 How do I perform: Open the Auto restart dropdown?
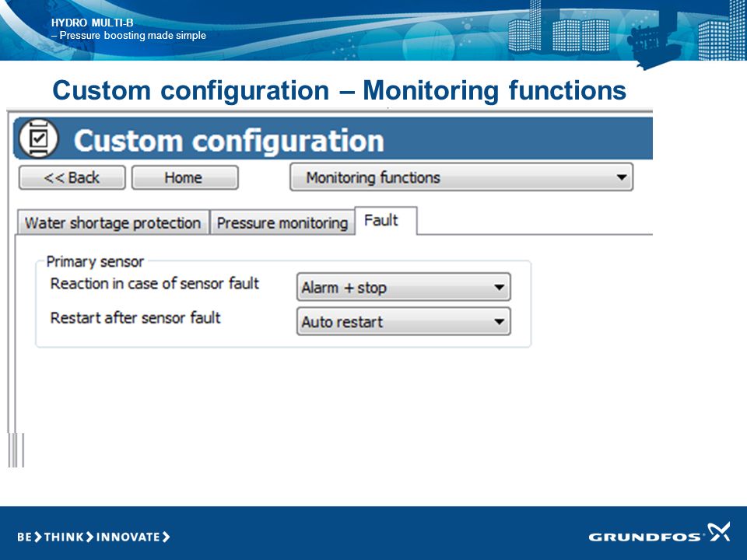click(404, 321)
